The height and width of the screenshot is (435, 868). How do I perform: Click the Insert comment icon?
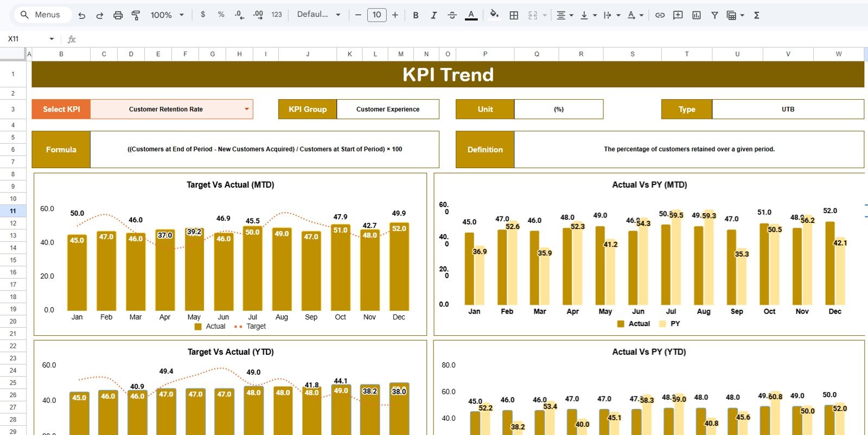(678, 15)
